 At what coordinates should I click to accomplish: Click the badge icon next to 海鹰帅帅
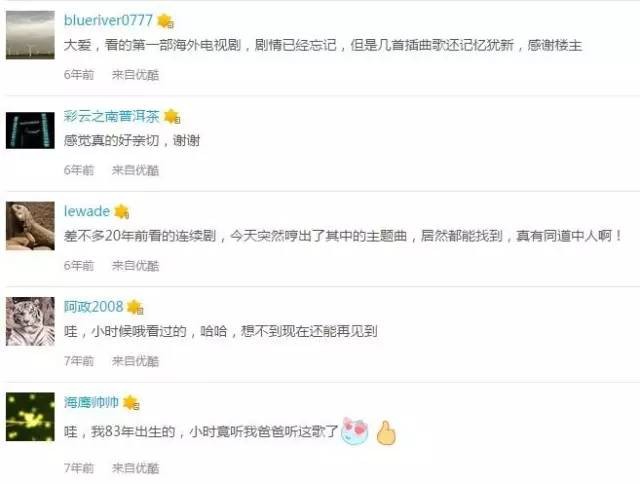(x=131, y=403)
